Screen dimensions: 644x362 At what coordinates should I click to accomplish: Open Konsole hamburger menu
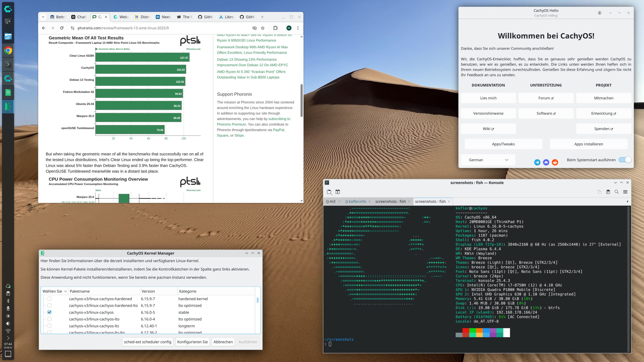tap(625, 192)
